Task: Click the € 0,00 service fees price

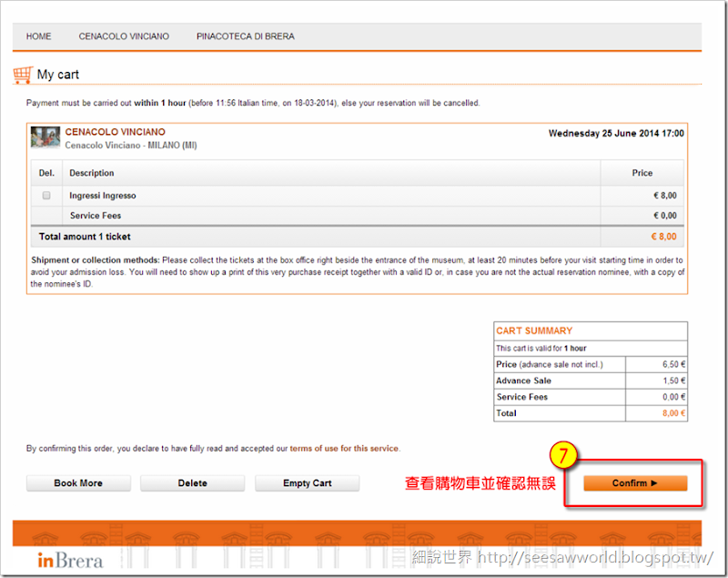Action: pos(665,216)
